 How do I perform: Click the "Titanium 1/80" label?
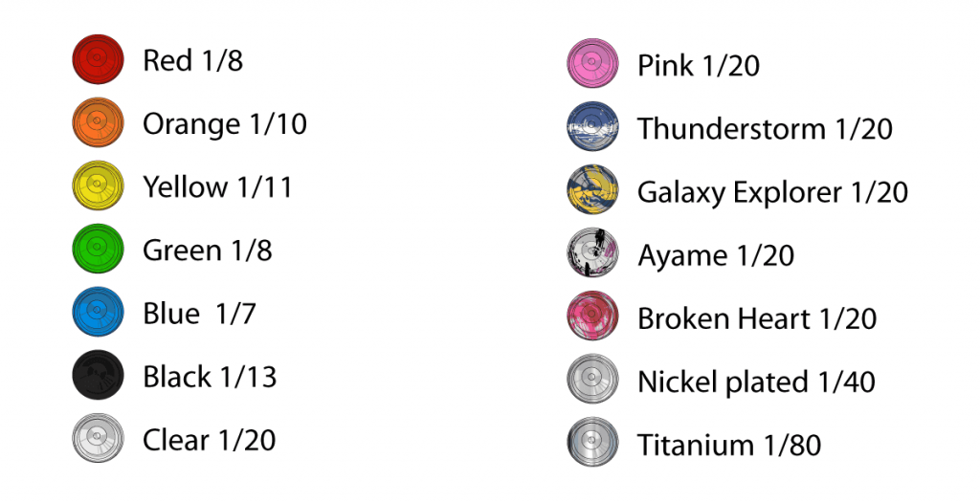pyautogui.click(x=729, y=445)
